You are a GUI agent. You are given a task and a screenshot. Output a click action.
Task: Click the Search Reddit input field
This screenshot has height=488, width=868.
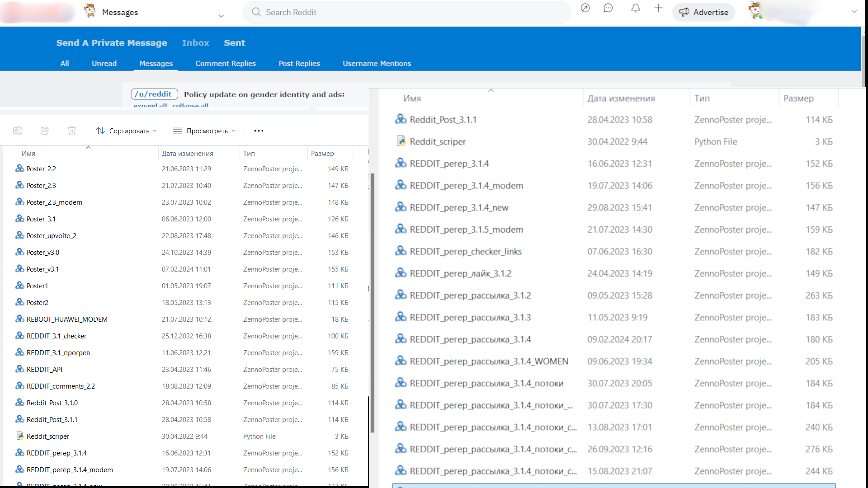click(407, 12)
